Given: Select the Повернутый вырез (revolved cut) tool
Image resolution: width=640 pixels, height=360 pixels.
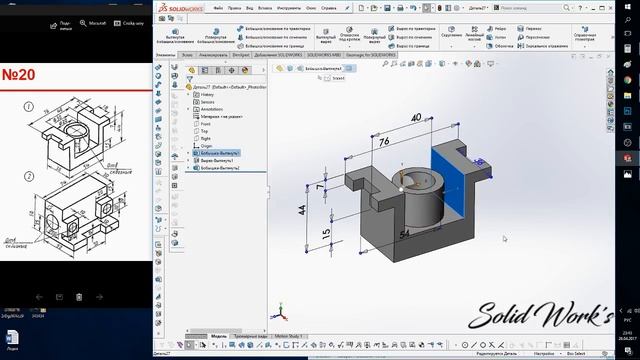Looking at the screenshot, I should (x=374, y=36).
